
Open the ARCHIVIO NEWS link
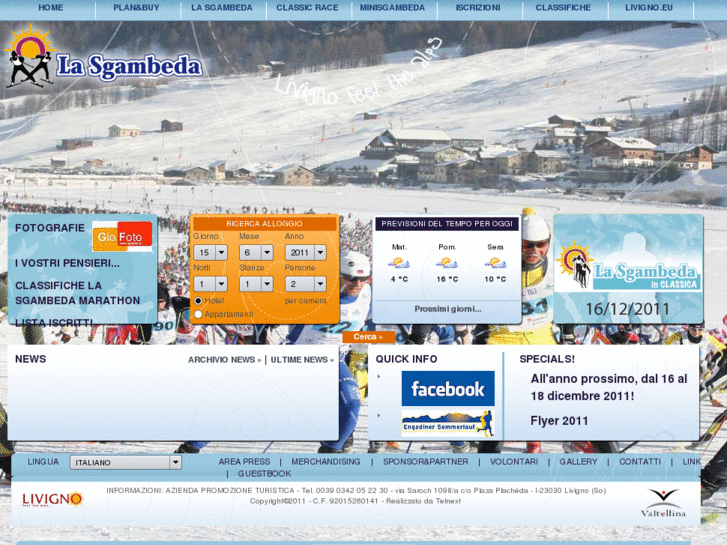click(x=224, y=360)
